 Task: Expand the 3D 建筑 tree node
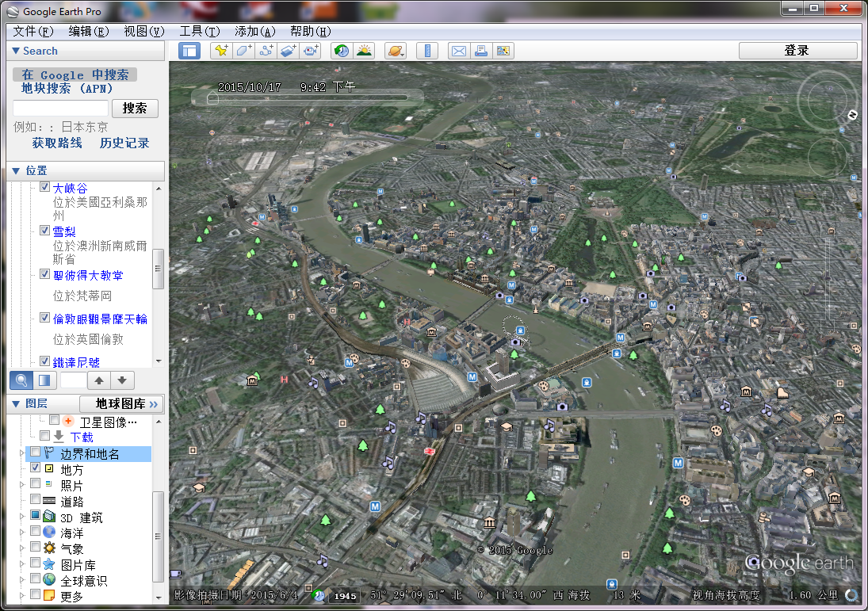[22, 517]
